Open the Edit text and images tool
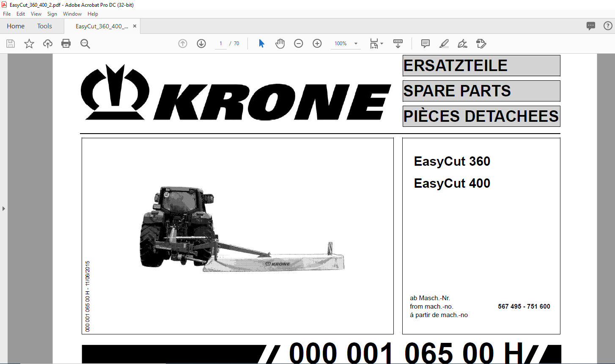The width and height of the screenshot is (615, 364). (481, 44)
